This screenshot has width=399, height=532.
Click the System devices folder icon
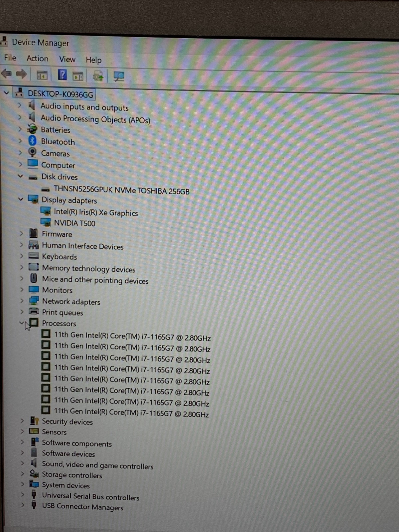point(34,484)
